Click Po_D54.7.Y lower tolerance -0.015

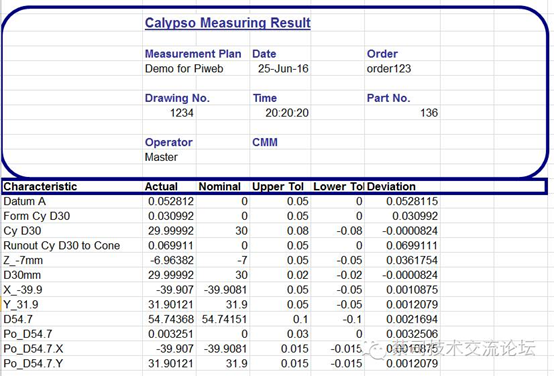coord(346,363)
